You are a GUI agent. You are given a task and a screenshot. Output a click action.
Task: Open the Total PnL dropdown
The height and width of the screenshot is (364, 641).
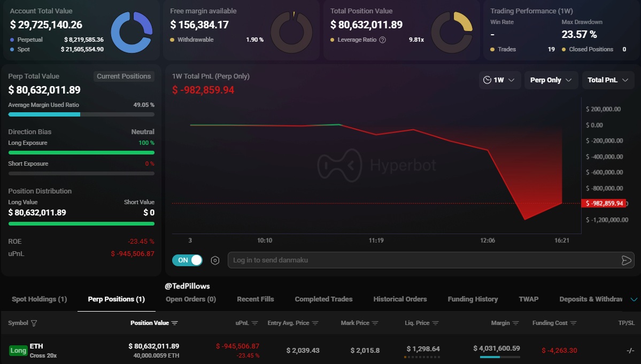click(608, 80)
